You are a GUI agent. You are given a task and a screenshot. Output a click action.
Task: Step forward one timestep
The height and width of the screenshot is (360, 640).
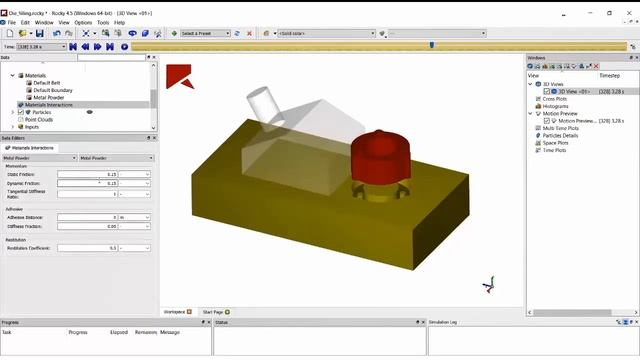(98, 47)
